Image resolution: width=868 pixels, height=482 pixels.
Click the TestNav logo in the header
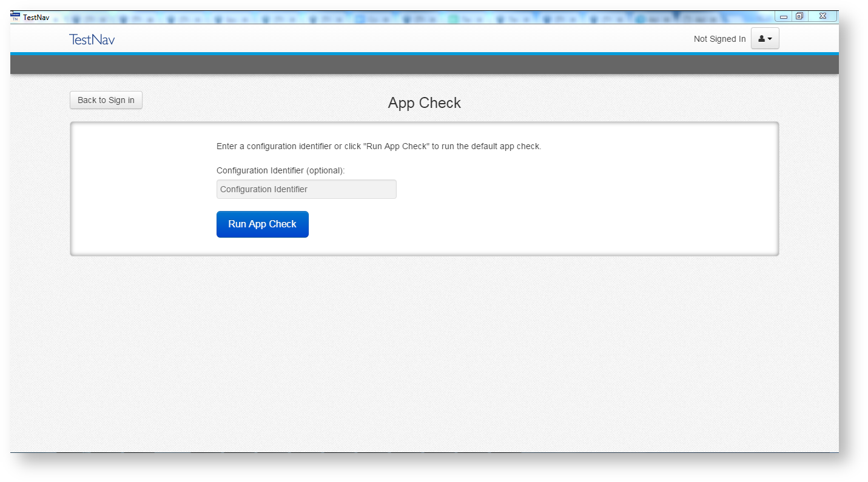pyautogui.click(x=92, y=39)
